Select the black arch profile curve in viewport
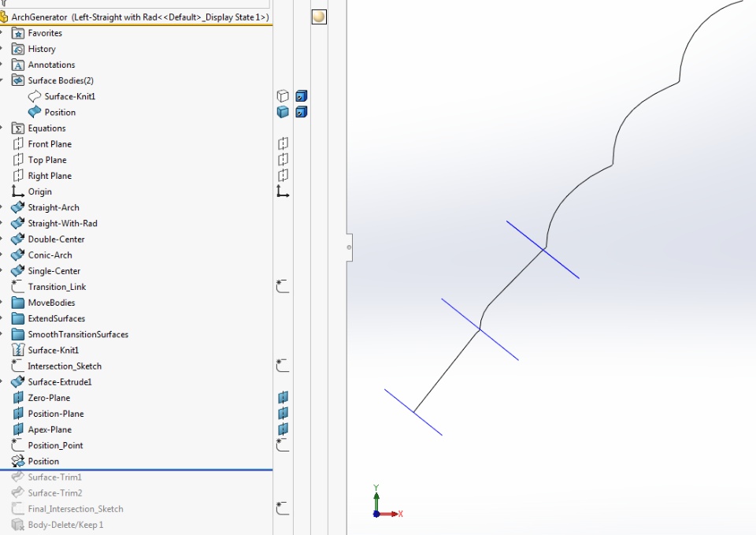This screenshot has height=535, width=756. 613,164
